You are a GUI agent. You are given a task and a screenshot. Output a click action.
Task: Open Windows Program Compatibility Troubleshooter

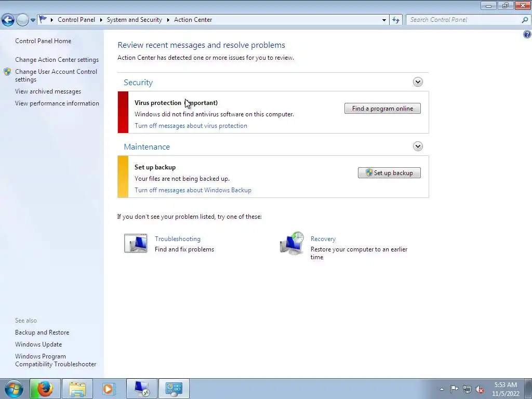coord(56,360)
